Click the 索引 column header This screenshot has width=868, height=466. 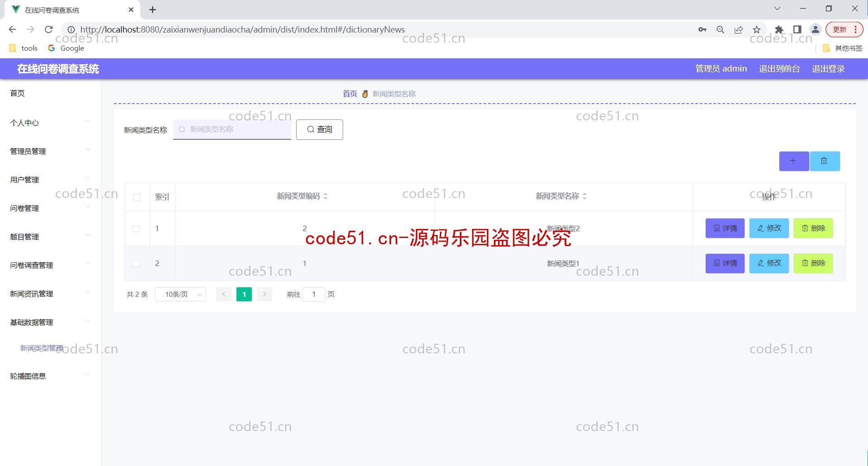(162, 197)
